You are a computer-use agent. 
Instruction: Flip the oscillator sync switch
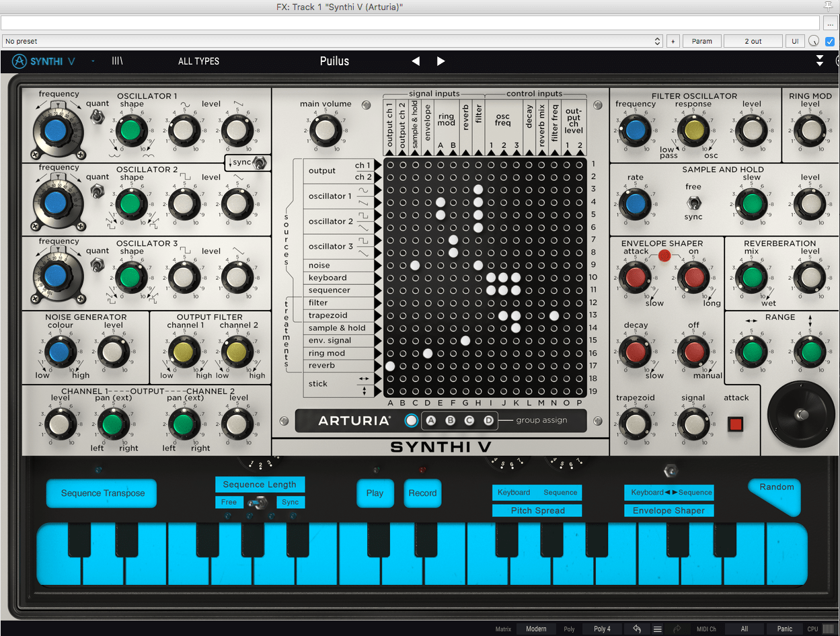click(x=260, y=162)
